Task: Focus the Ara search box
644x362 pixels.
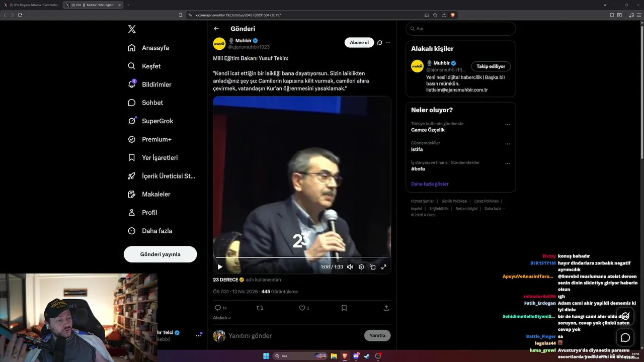Action: (461, 29)
